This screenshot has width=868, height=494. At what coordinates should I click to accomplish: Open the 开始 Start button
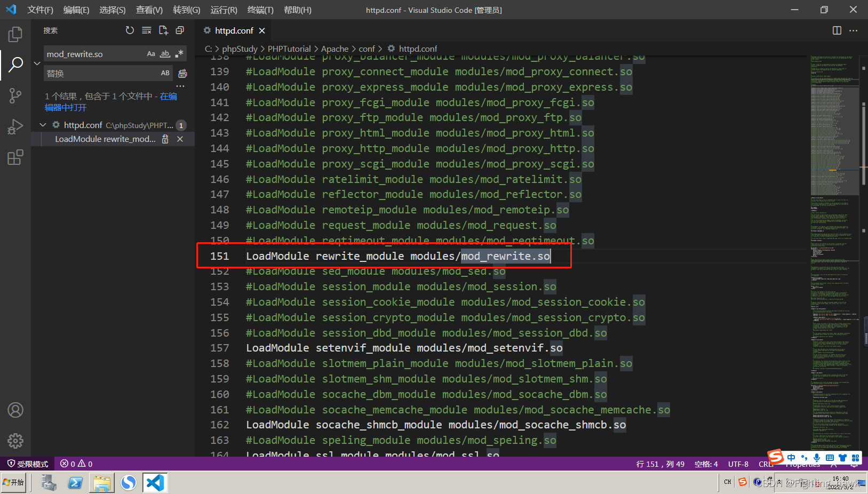[x=14, y=482]
